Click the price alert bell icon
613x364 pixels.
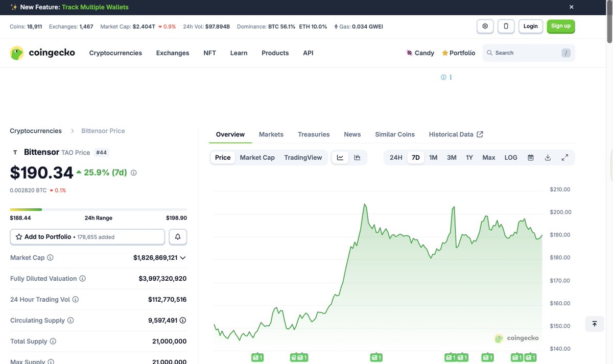pyautogui.click(x=178, y=237)
